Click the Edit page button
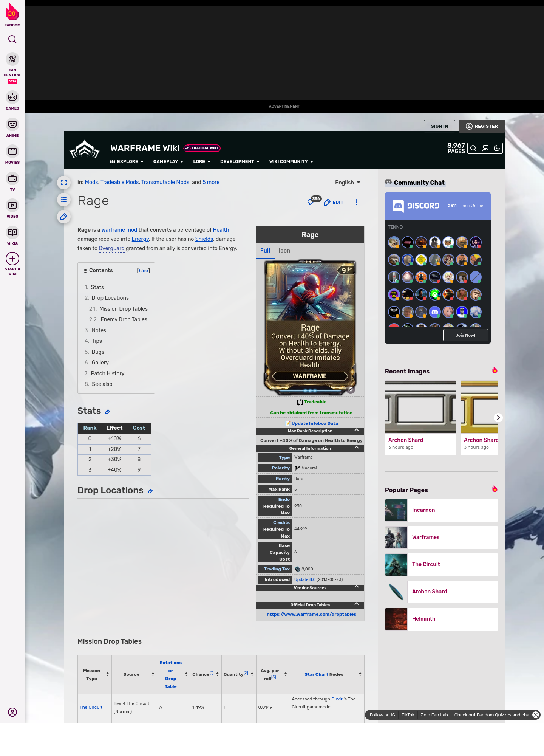This screenshot has width=544, height=756. click(x=334, y=202)
